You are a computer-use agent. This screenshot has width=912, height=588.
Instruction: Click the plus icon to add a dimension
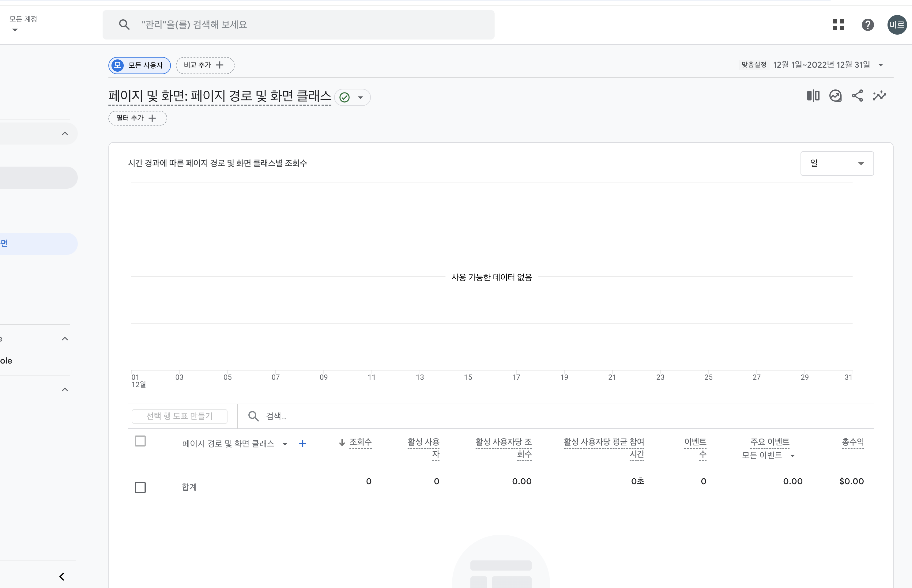pos(303,443)
